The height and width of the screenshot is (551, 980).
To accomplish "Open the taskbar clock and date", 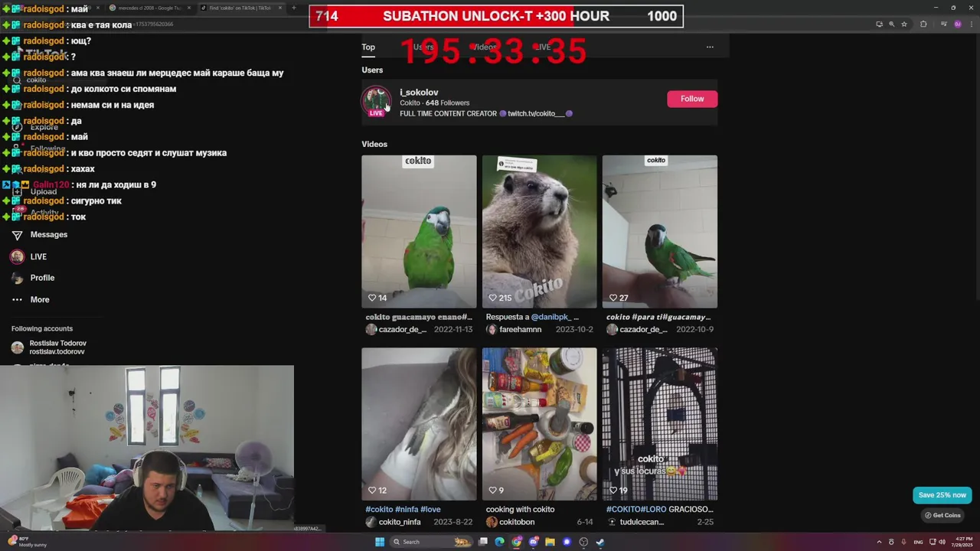I will coord(964,542).
